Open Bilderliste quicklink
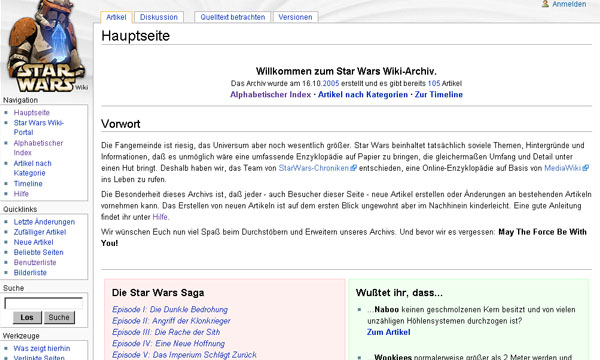The width and height of the screenshot is (600, 360). [x=30, y=273]
